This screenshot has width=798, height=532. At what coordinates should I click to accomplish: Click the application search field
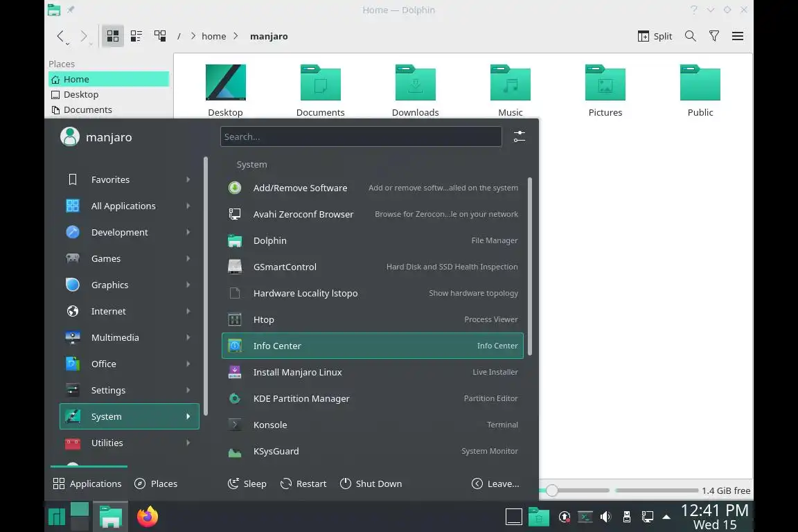point(361,136)
